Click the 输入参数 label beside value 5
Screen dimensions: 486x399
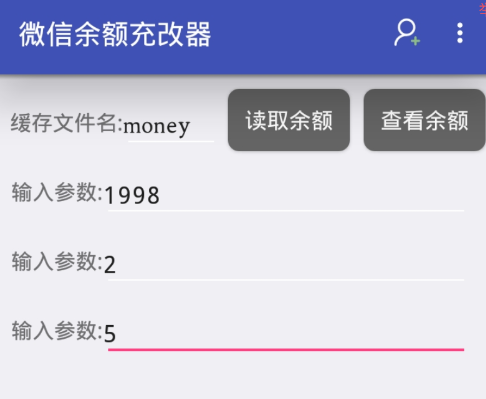tap(57, 331)
